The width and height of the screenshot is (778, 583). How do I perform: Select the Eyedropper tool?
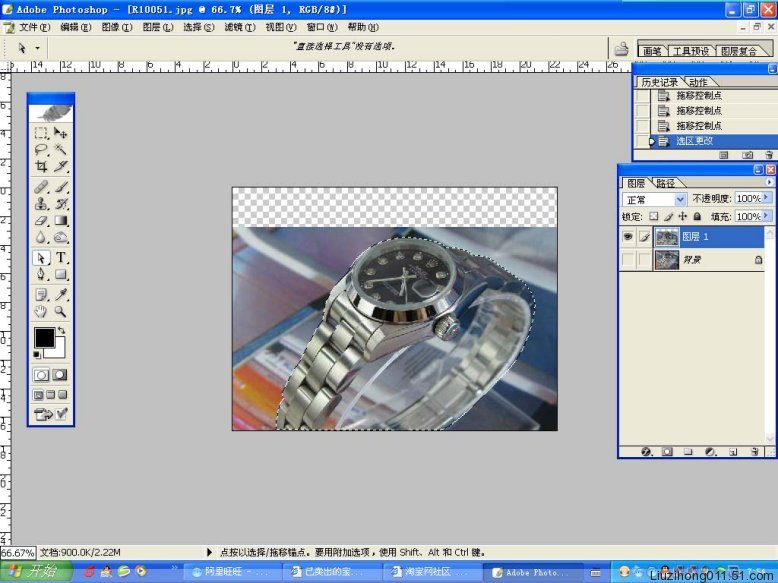coord(61,295)
